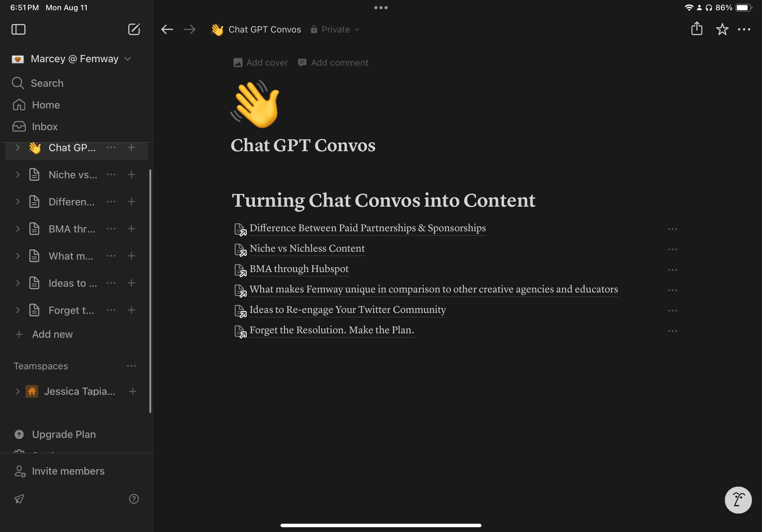762x532 pixels.
Task: Tap the share icon in top bar
Action: pyautogui.click(x=697, y=29)
